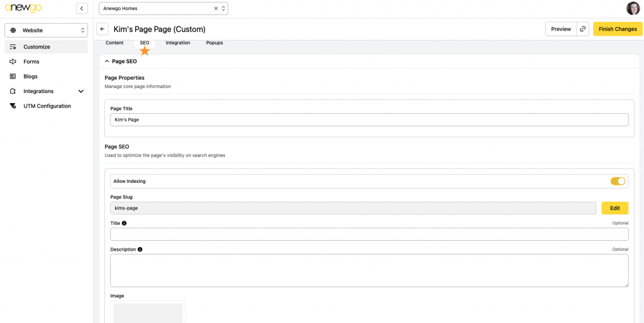Open the Anewgo Homes selector arrows
Screen dimensions: 644x323
tap(223, 8)
